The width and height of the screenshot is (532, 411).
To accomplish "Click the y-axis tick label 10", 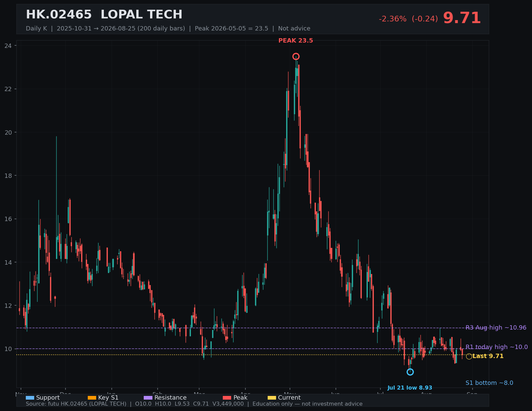I will coord(8,349).
